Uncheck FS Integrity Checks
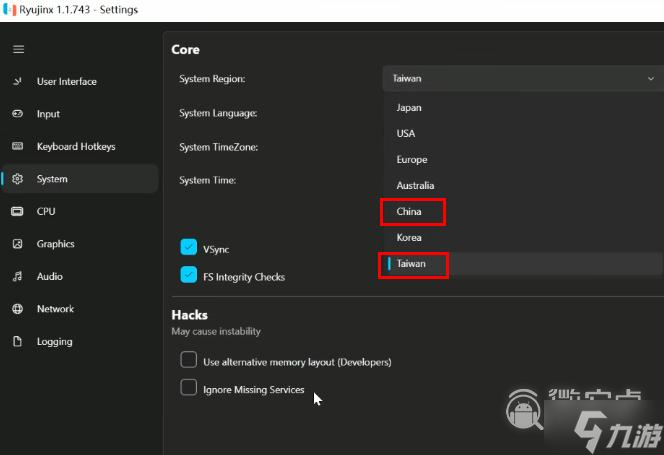664x455 pixels. click(188, 275)
